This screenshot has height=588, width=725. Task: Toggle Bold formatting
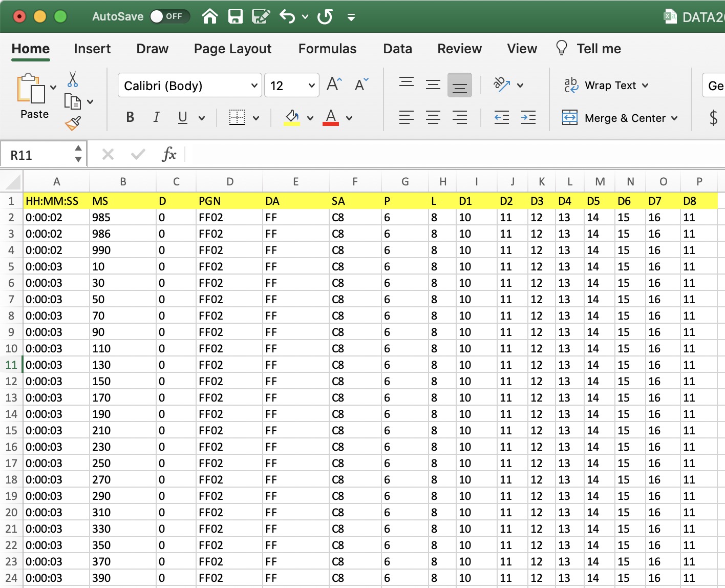(x=130, y=118)
